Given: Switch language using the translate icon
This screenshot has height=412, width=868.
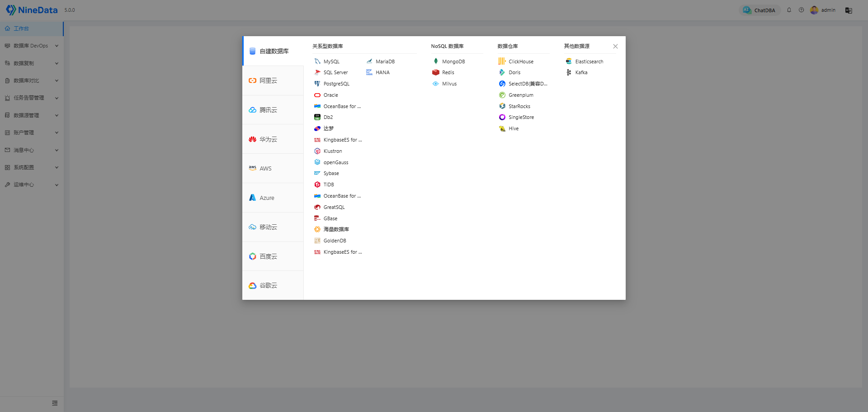Looking at the screenshot, I should (849, 10).
